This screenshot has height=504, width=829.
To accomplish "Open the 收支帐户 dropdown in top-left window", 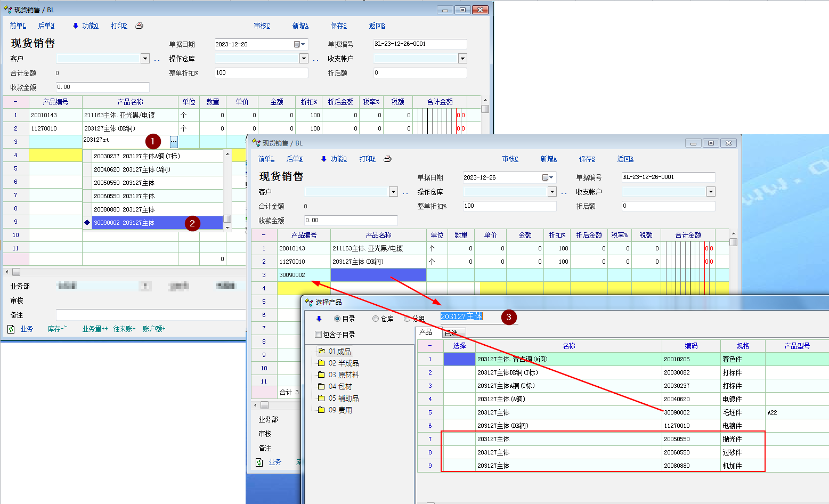I will coord(462,59).
